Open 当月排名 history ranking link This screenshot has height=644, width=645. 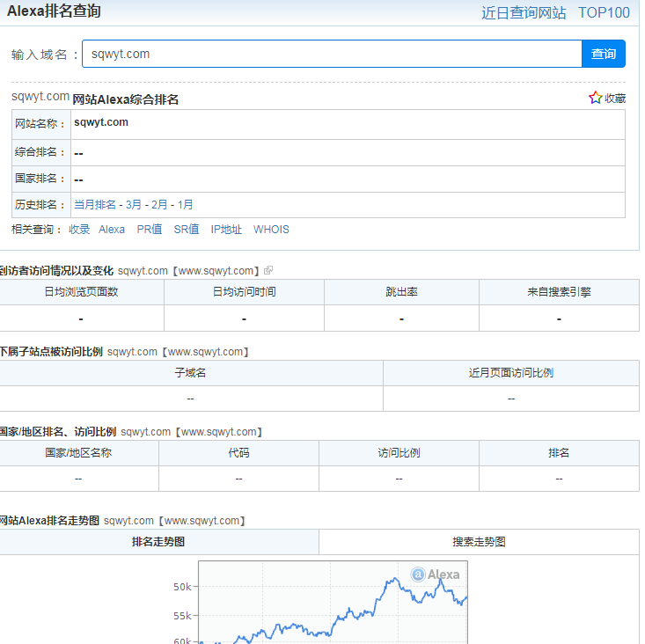(x=95, y=204)
